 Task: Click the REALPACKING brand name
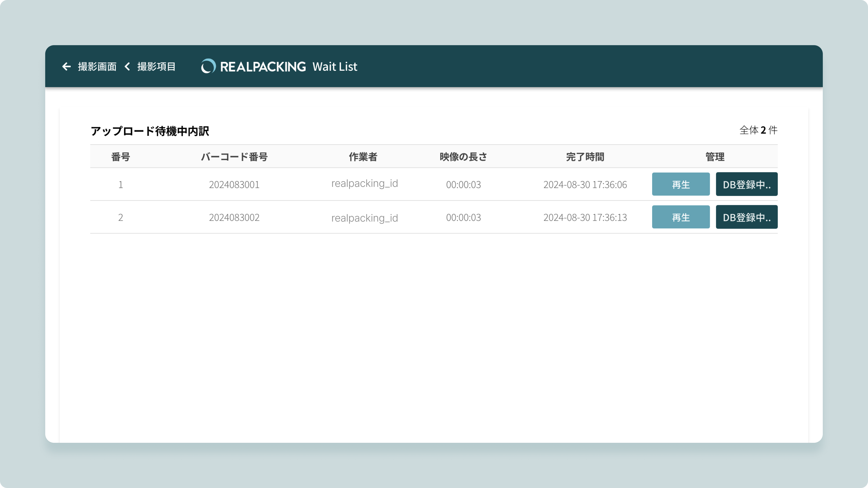263,66
